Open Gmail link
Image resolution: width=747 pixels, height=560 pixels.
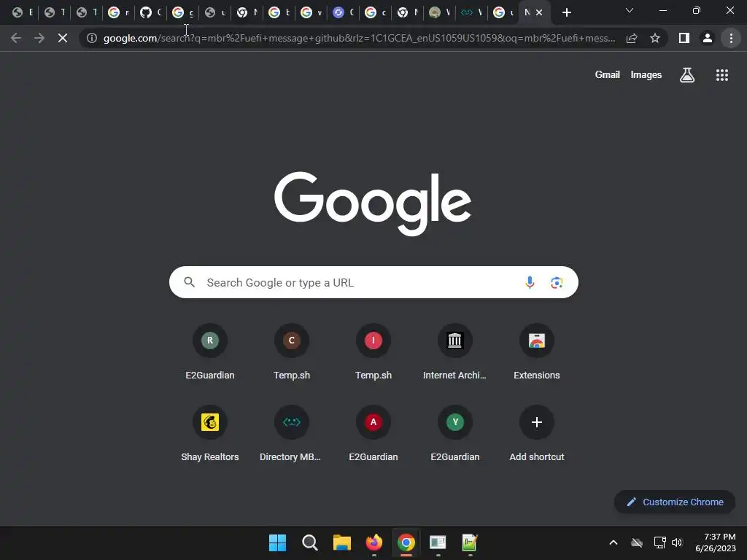pos(608,75)
